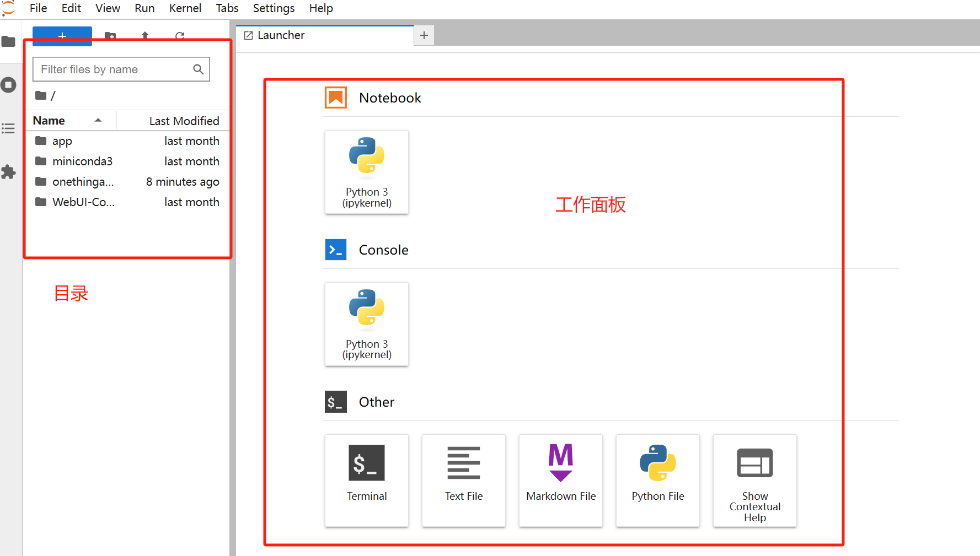
Task: Select the app folder
Action: [127, 141]
